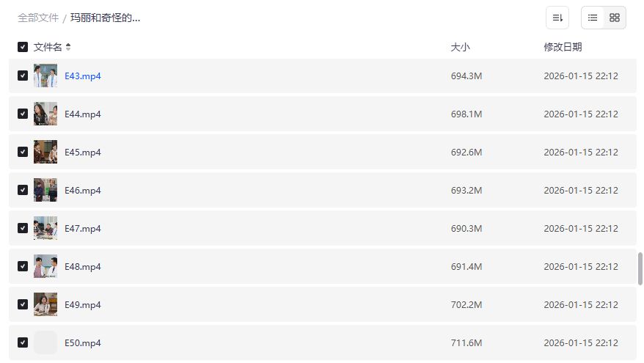Click the E48.mp4 video thumbnail
644x363 pixels.
coord(45,266)
